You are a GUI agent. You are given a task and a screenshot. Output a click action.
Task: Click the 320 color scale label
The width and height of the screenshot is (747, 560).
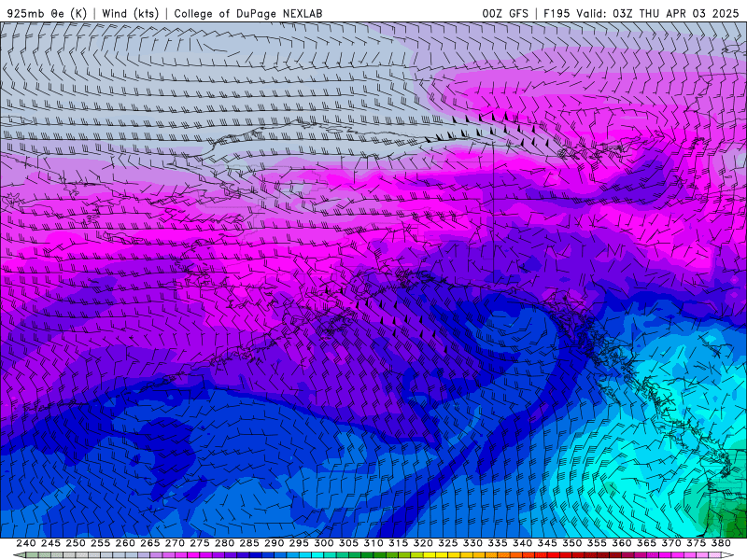pos(423,543)
